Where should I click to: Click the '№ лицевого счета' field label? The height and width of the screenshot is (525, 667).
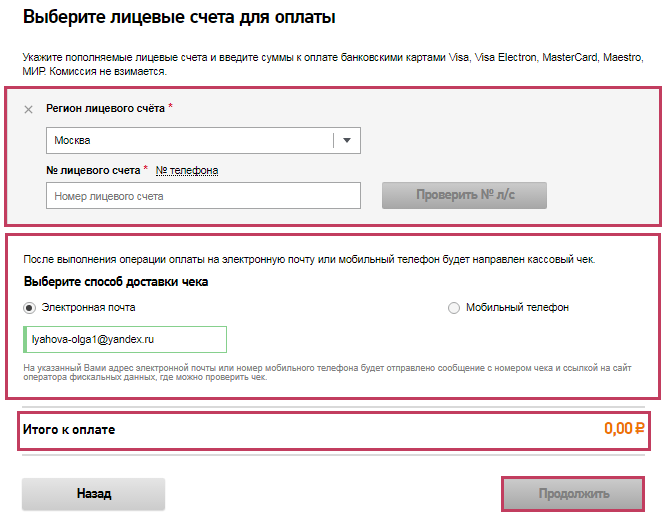pyautogui.click(x=93, y=170)
